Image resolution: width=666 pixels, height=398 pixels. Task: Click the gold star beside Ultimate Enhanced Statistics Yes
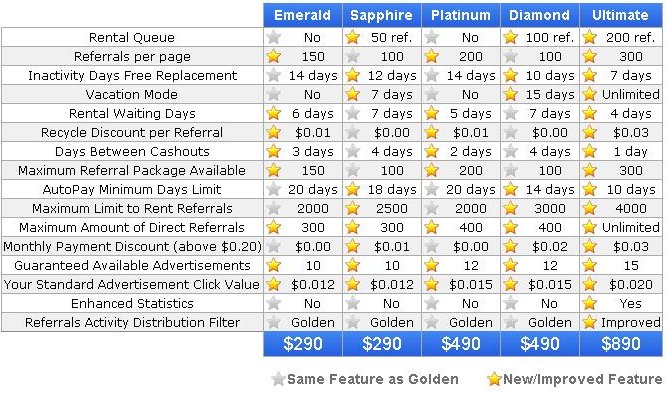(x=590, y=303)
